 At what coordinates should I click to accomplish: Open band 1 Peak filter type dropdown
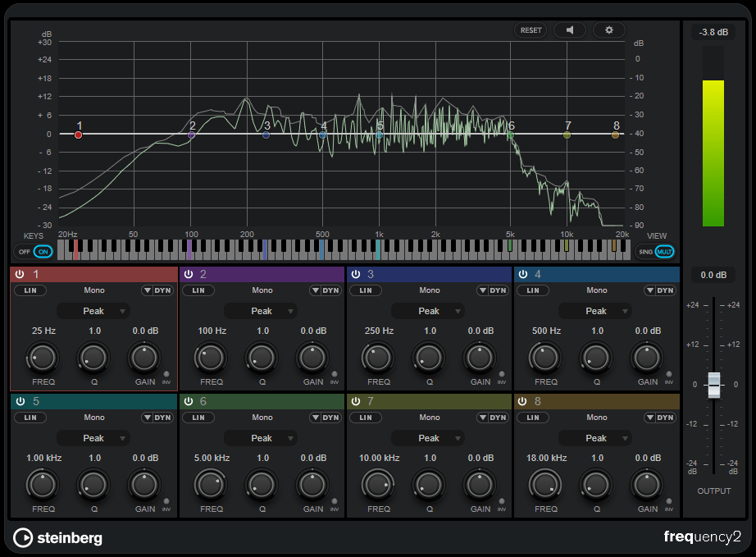point(93,311)
